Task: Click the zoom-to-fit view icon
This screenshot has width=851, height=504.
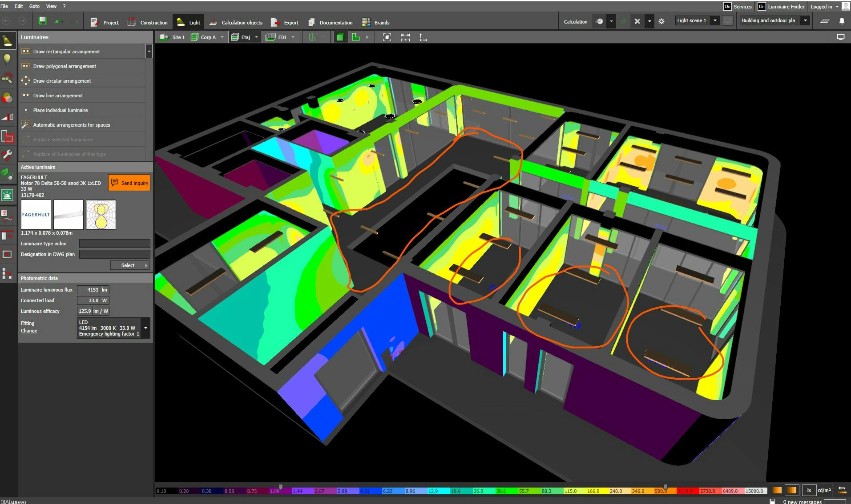Action: [x=387, y=37]
